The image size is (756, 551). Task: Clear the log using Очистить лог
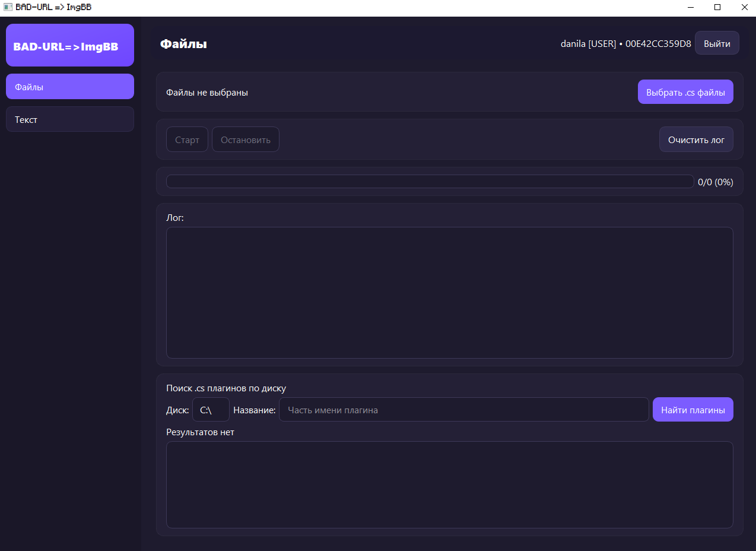(x=696, y=140)
